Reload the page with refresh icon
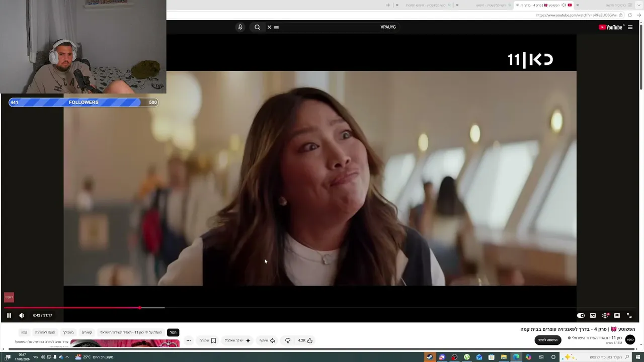The height and width of the screenshot is (362, 644). pyautogui.click(x=630, y=15)
